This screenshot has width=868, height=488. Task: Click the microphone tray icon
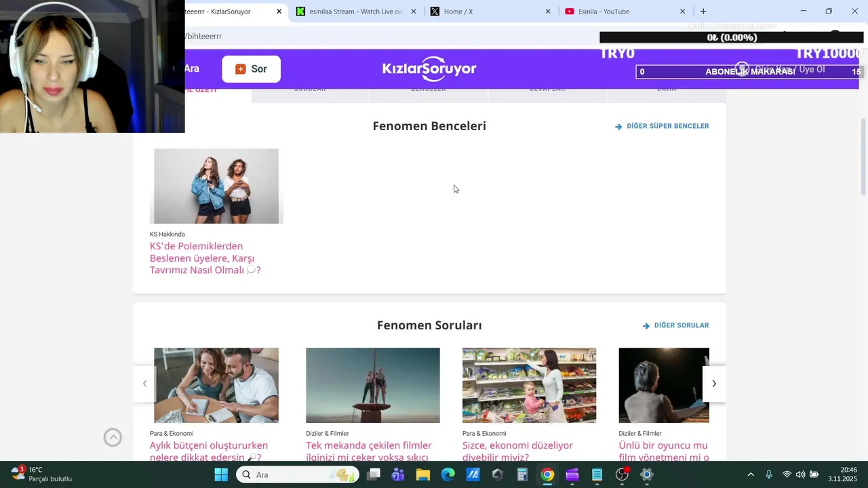[769, 474]
